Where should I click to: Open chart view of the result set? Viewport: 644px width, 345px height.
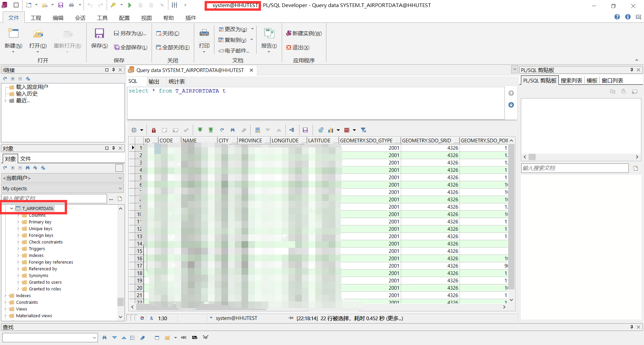(331, 130)
